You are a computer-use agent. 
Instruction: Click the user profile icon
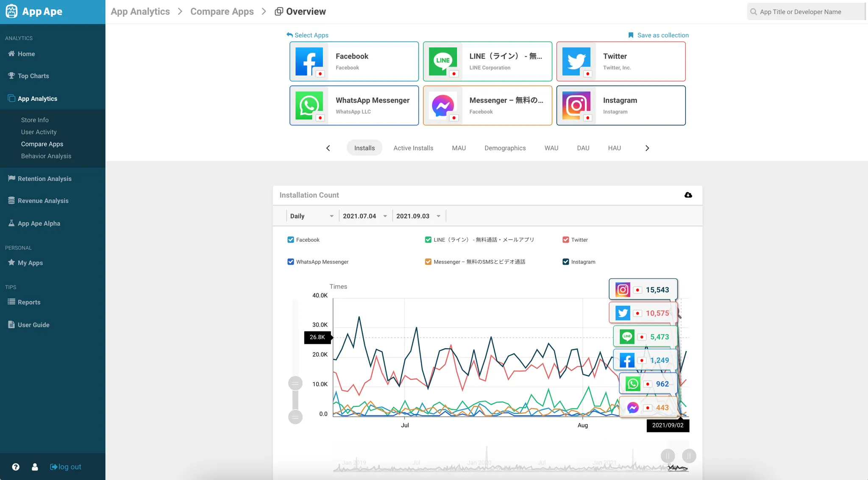pyautogui.click(x=35, y=467)
